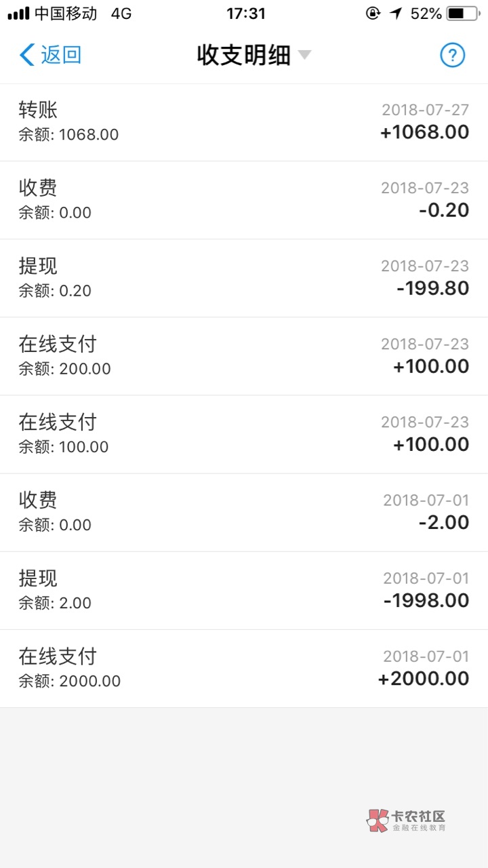Open the 收费 -0.20 transaction entry
The image size is (488, 868).
click(244, 200)
